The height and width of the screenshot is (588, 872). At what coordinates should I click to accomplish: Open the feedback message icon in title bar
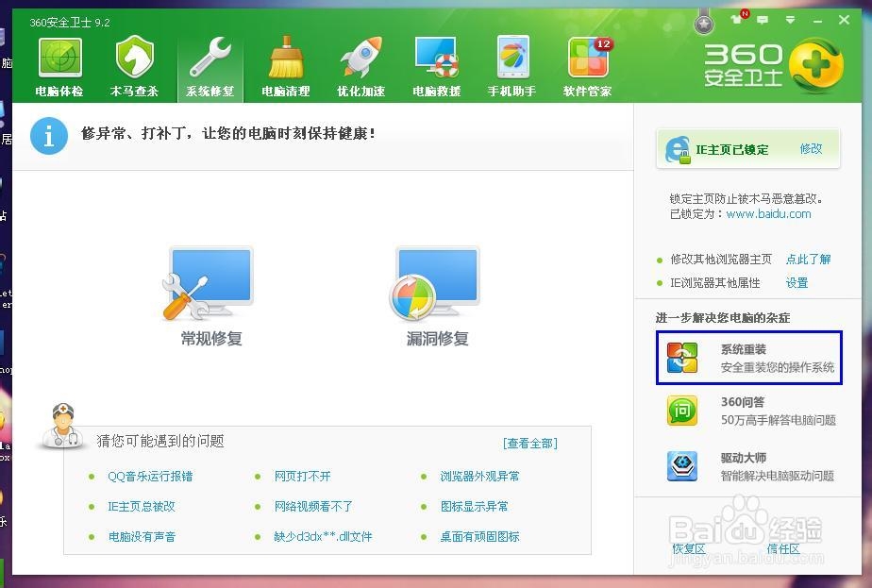coord(761,20)
